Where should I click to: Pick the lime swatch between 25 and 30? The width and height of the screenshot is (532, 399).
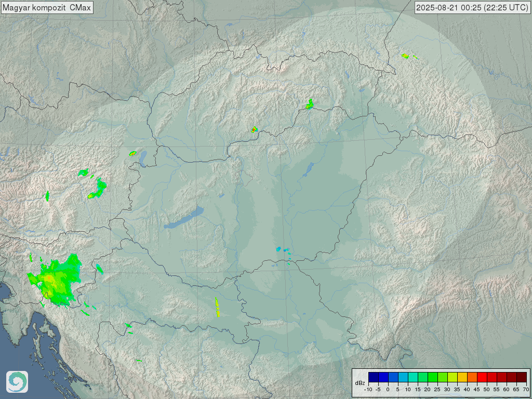click(x=443, y=377)
